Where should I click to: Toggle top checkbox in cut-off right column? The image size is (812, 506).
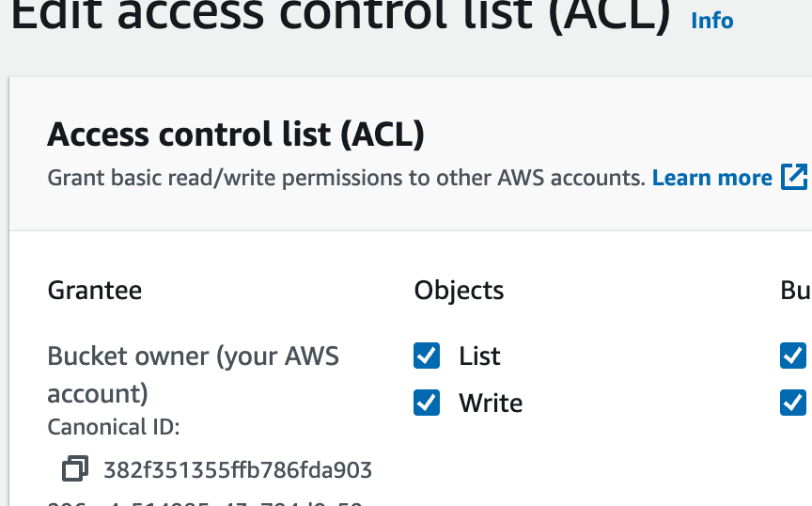pyautogui.click(x=793, y=356)
